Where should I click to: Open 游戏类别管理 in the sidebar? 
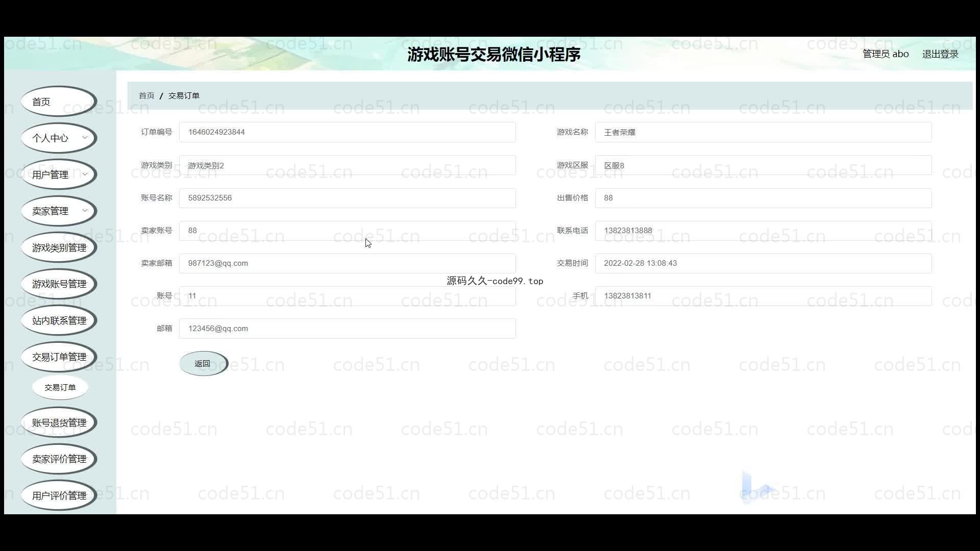(59, 247)
